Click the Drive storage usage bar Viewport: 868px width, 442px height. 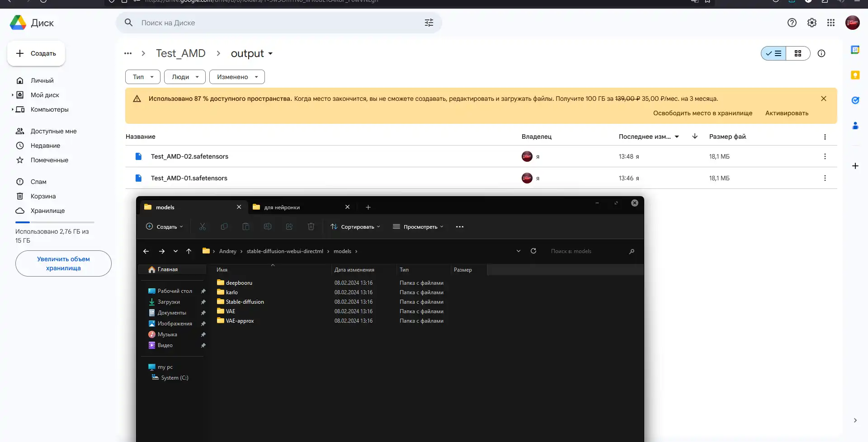[55, 222]
